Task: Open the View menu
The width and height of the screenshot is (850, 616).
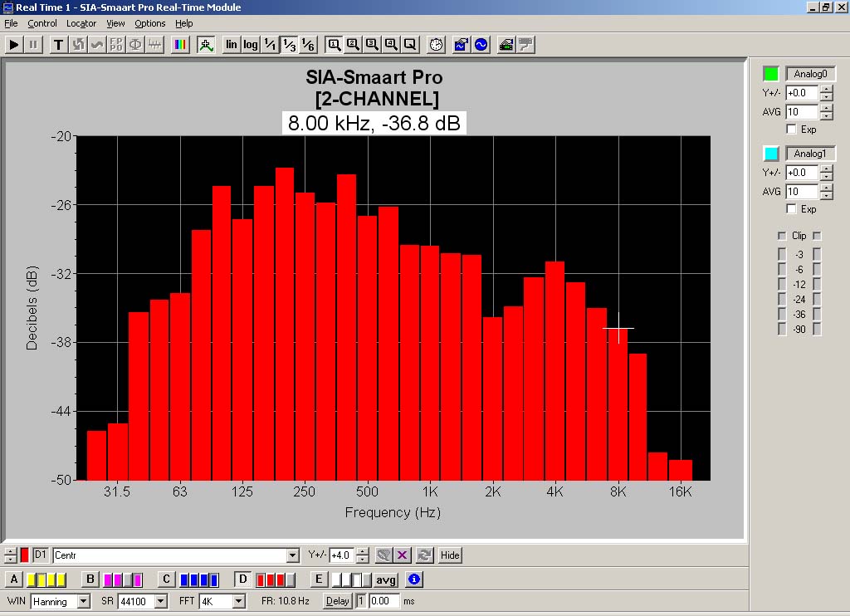Action: tap(115, 23)
